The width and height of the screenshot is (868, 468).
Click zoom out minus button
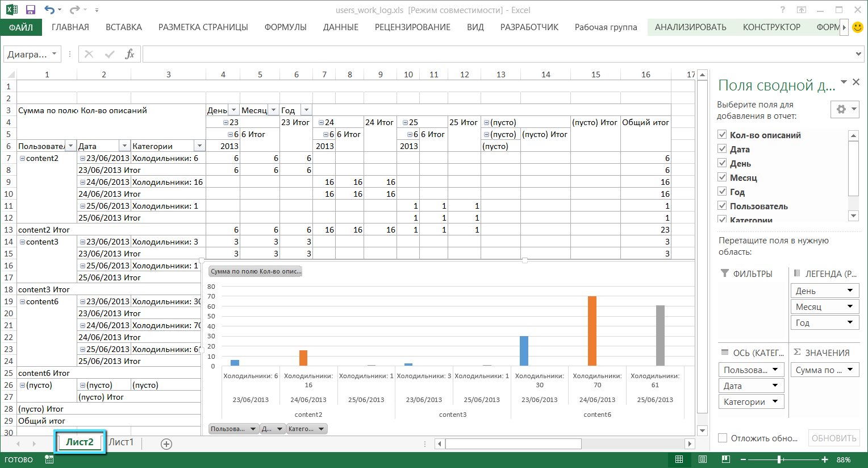(x=744, y=459)
